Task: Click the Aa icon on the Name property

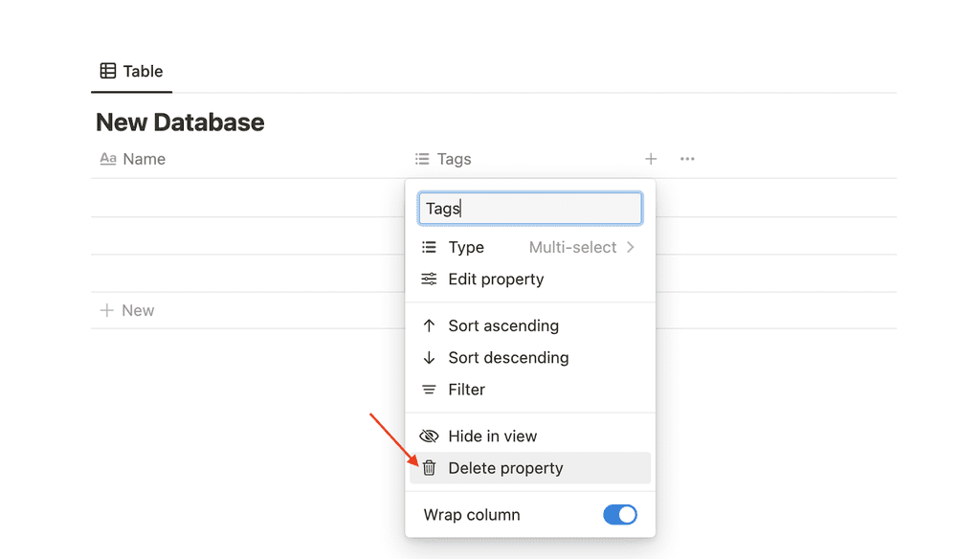Action: 108,159
